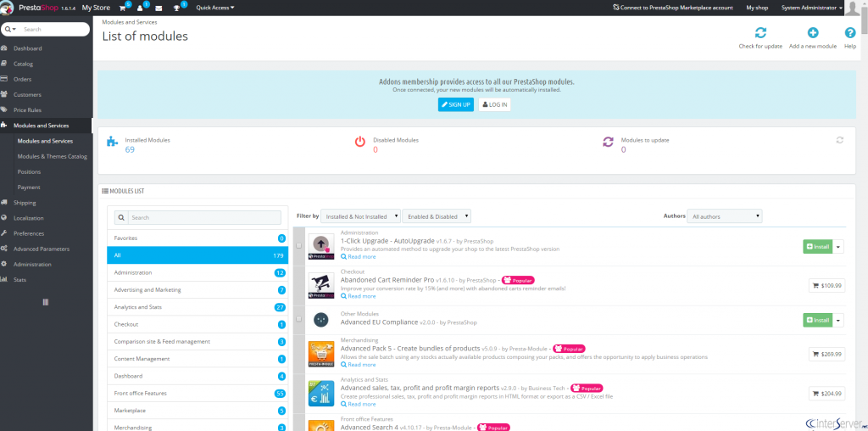Click the System Administrator avatar
This screenshot has height=431, width=868.
853,8
